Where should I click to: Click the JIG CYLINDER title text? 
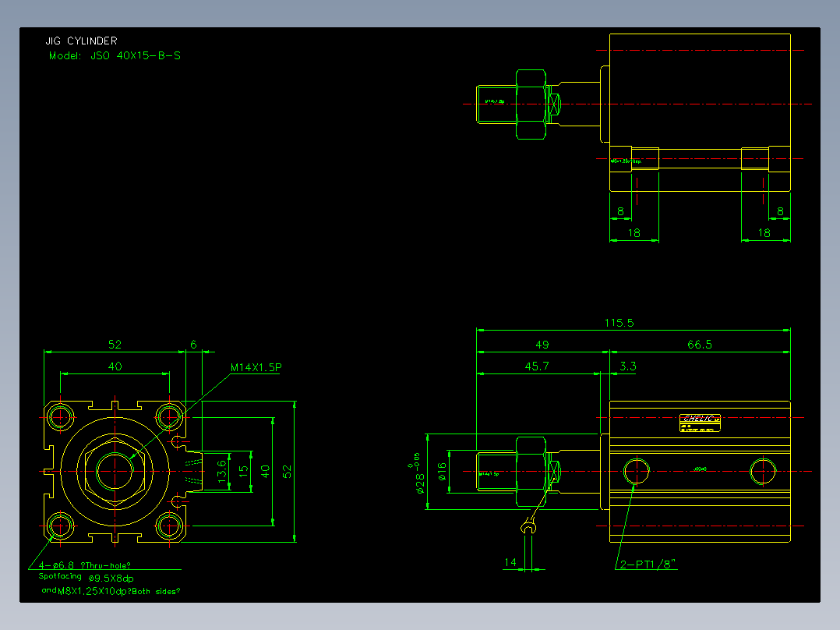pos(81,41)
